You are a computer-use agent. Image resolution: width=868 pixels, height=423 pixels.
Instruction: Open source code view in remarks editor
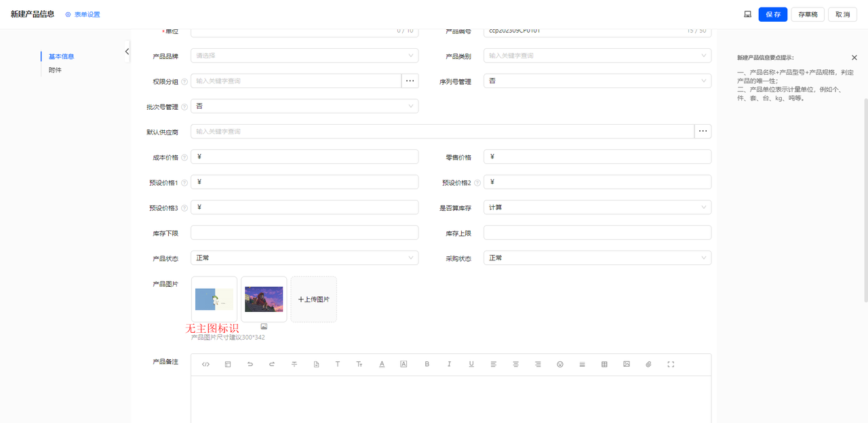[206, 365]
